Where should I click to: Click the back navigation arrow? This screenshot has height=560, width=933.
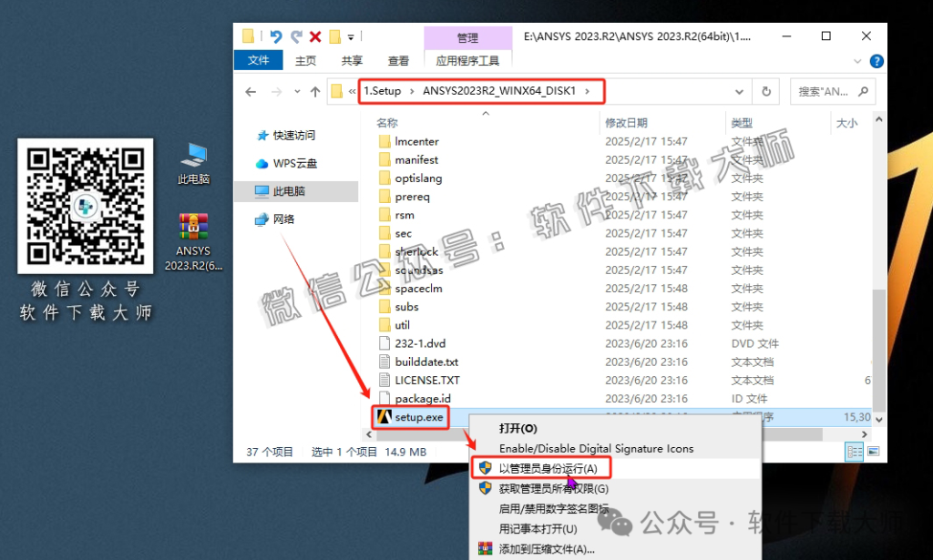[x=251, y=91]
